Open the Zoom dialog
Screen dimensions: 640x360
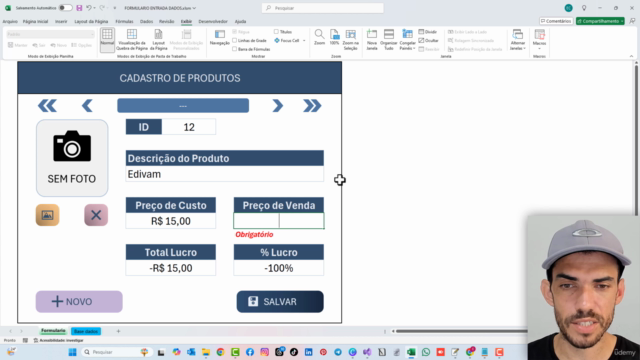coord(319,37)
